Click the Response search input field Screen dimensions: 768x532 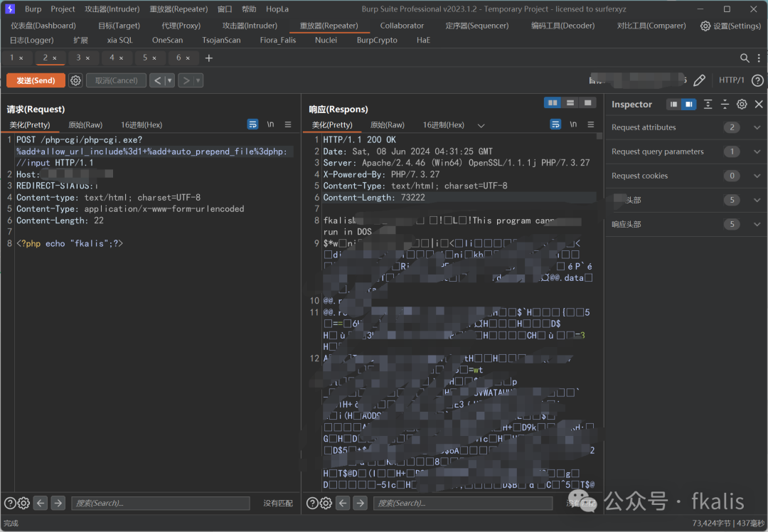[463, 503]
